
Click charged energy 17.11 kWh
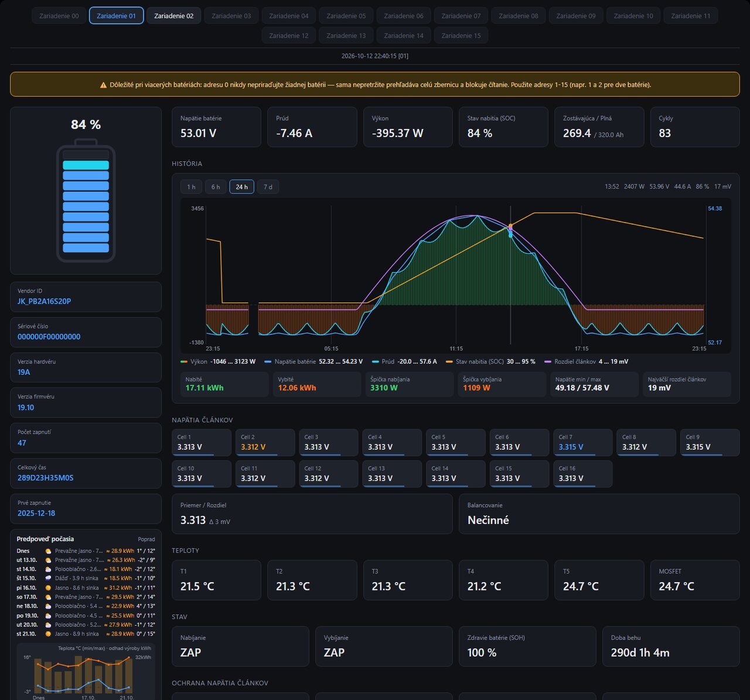pos(204,388)
